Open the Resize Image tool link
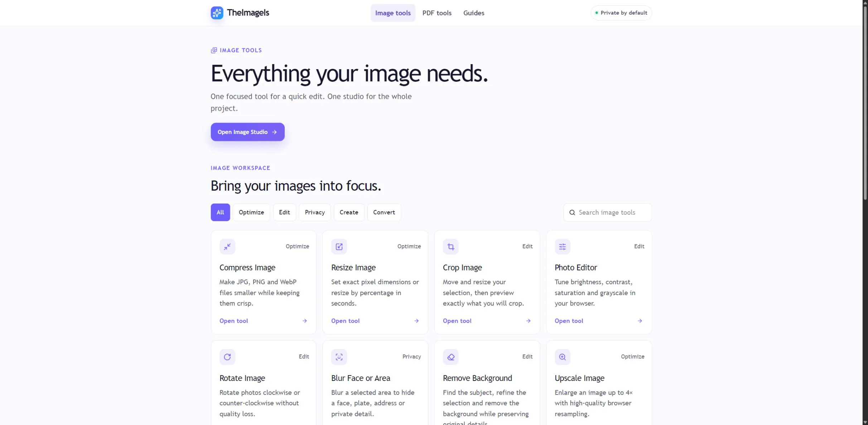 click(345, 321)
